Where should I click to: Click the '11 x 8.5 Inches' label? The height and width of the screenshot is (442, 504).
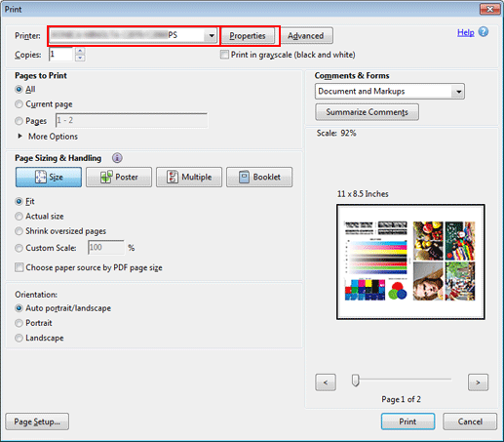tap(363, 194)
